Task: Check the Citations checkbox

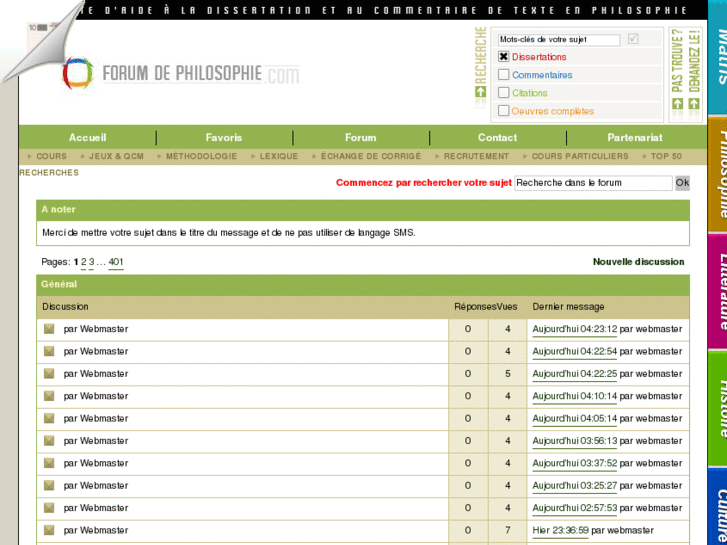Action: pos(504,92)
